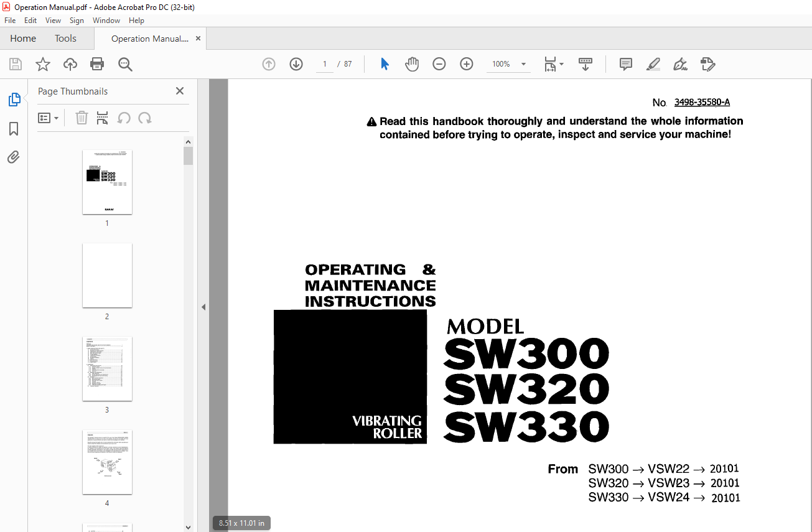Click the stamp tool icon in toolbar
812x532 pixels.
click(x=707, y=64)
